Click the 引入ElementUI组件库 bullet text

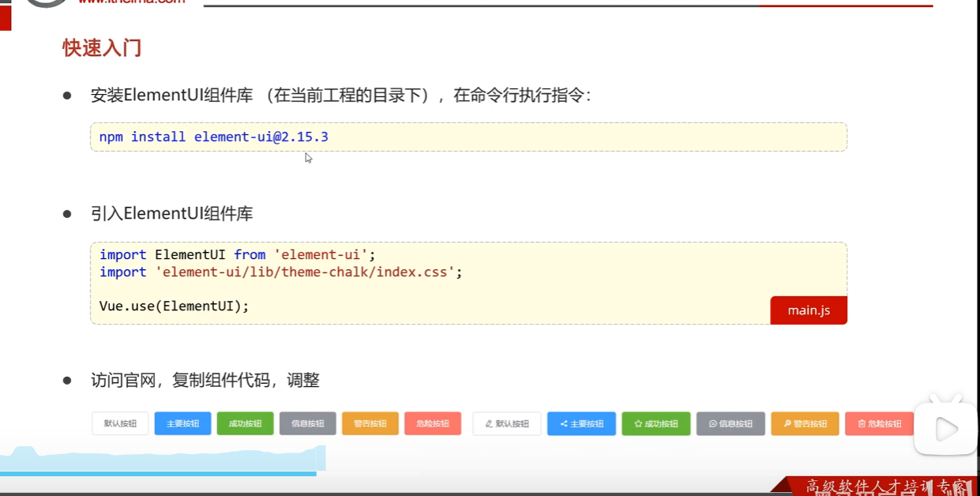[172, 214]
